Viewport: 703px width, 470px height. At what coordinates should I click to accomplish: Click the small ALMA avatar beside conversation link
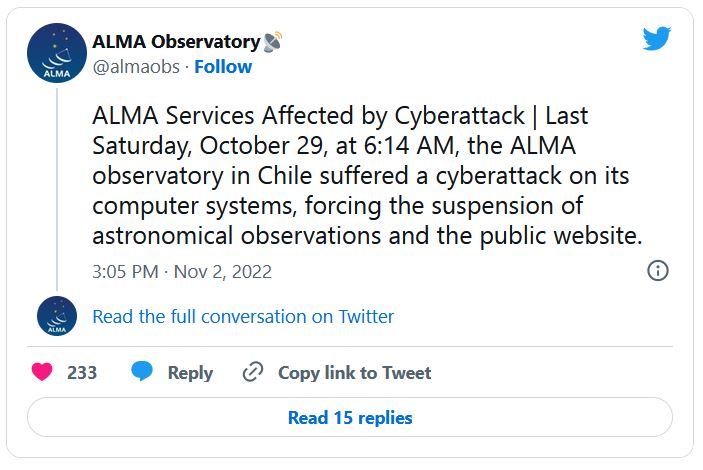click(x=57, y=316)
